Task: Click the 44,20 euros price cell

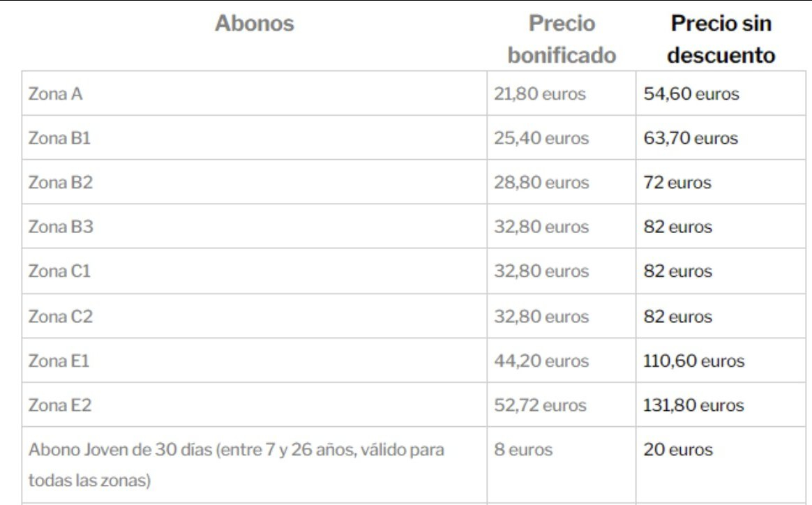Action: click(541, 361)
